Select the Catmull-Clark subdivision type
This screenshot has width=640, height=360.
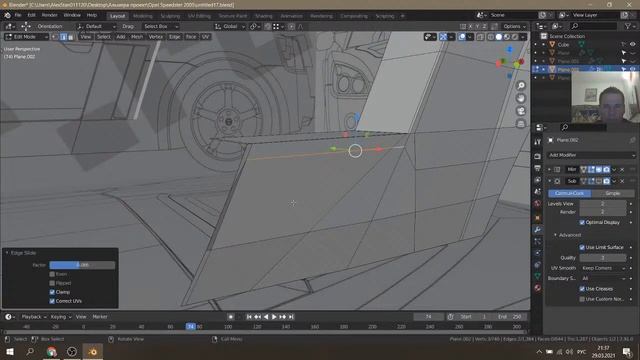[569, 193]
